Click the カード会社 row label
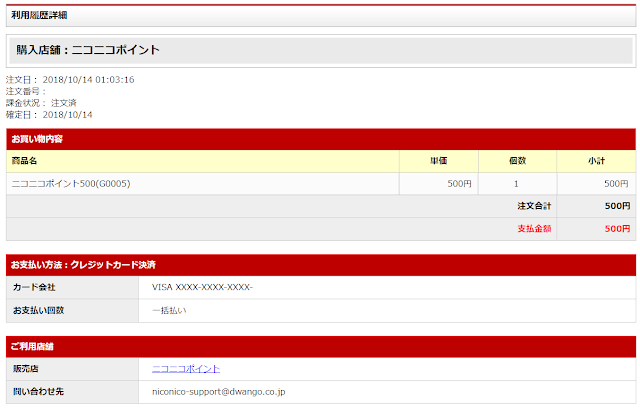The height and width of the screenshot is (408, 640). (34, 287)
